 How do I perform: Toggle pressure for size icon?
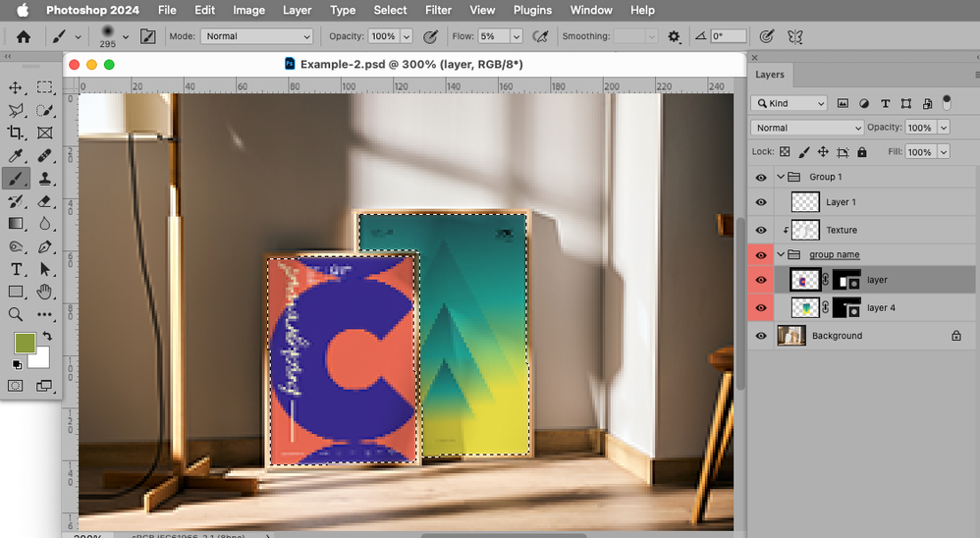pyautogui.click(x=766, y=37)
